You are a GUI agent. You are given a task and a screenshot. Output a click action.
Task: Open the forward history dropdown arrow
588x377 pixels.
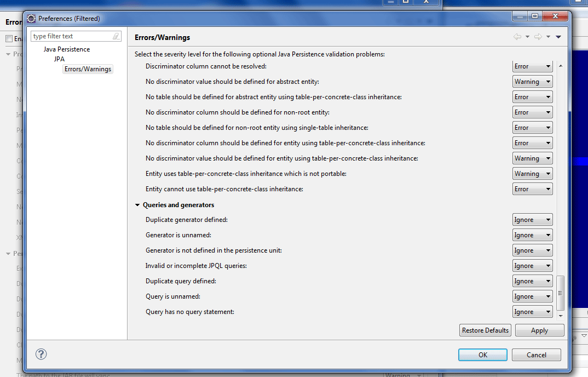(x=548, y=37)
